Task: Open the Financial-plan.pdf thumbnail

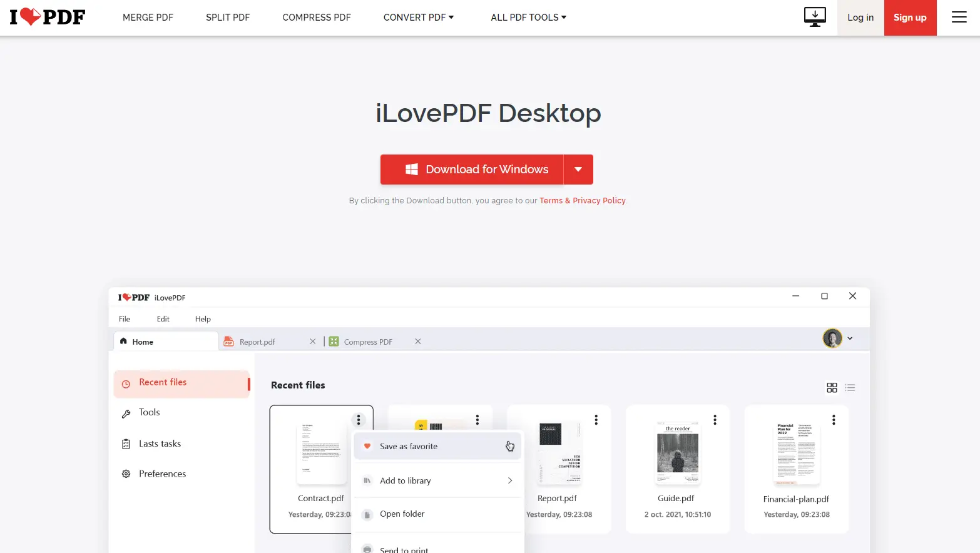Action: pos(797,453)
